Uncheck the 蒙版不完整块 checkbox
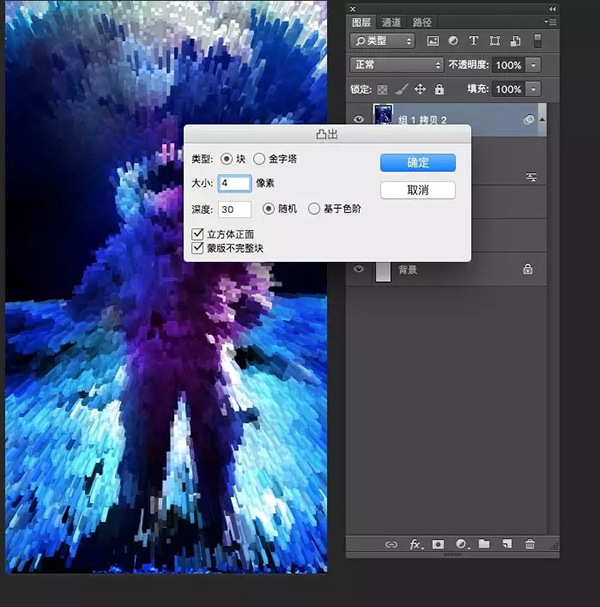 click(197, 248)
